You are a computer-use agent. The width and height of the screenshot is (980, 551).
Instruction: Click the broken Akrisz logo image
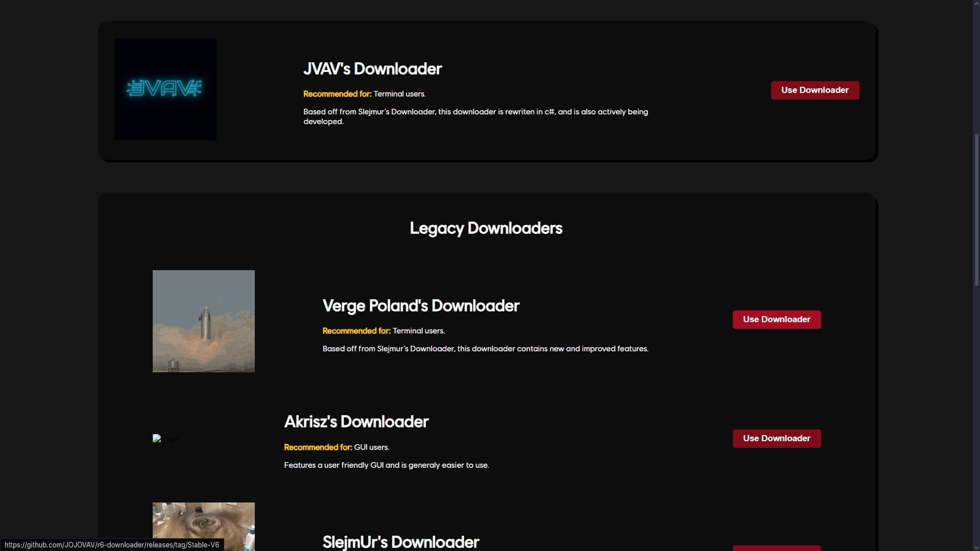tap(165, 439)
